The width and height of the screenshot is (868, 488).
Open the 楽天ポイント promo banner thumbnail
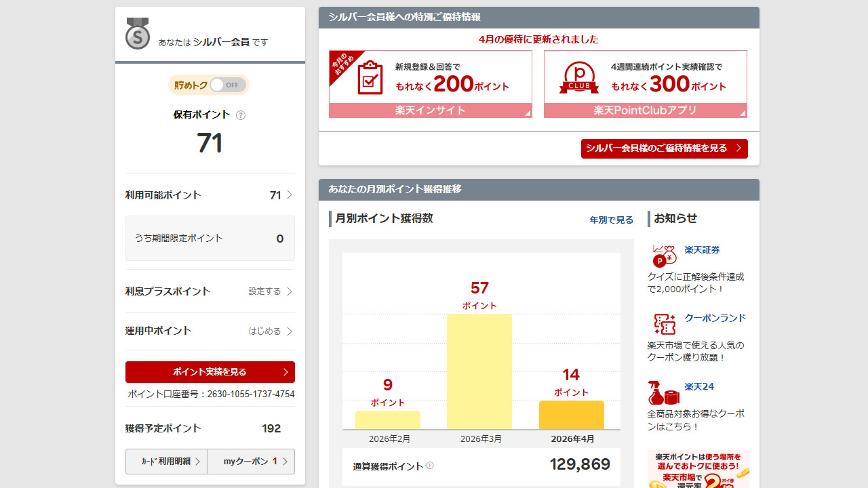[698, 469]
